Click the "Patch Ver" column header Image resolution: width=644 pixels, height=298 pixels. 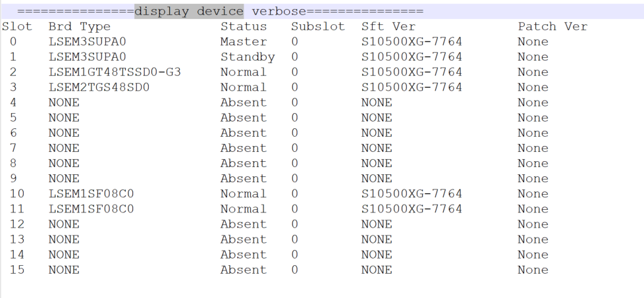pyautogui.click(x=552, y=26)
